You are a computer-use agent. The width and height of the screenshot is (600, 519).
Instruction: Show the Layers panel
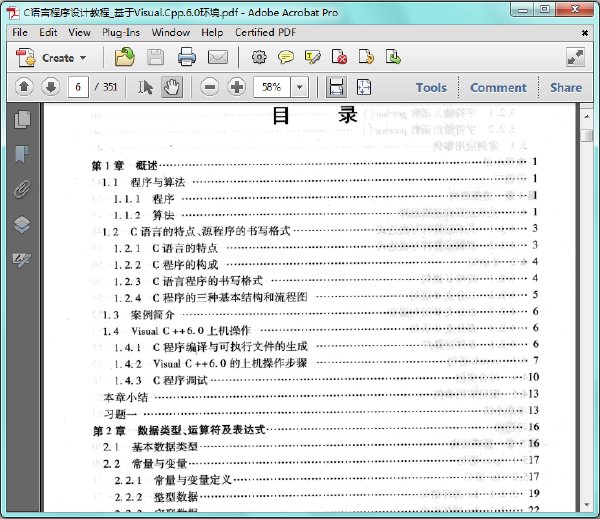[x=22, y=225]
